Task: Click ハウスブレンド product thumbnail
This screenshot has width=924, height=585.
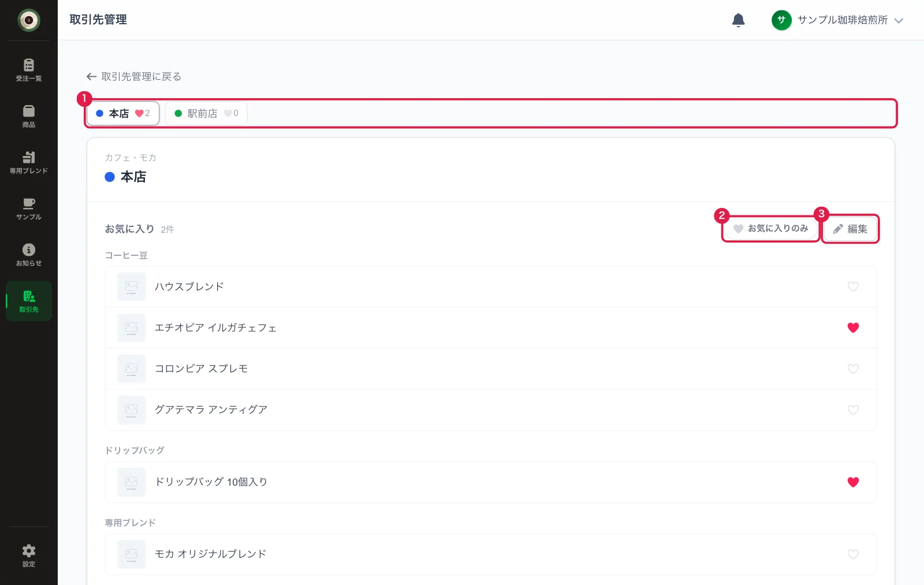Action: [x=131, y=286]
